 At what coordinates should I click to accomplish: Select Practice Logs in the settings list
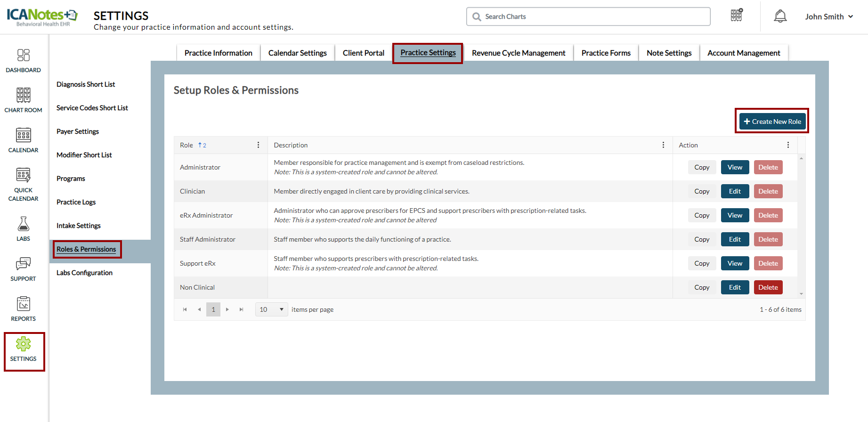76,202
